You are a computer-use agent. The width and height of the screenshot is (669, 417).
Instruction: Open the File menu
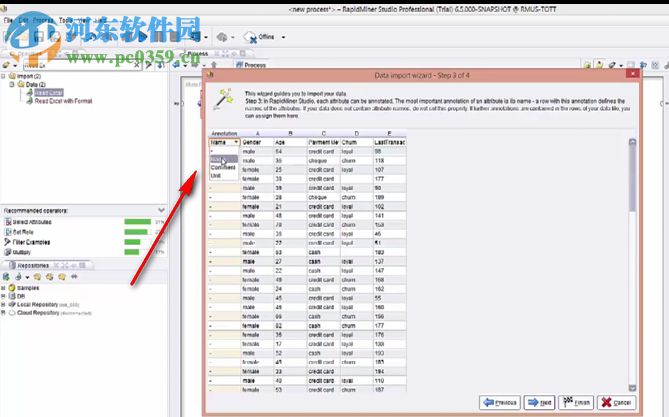coord(8,20)
